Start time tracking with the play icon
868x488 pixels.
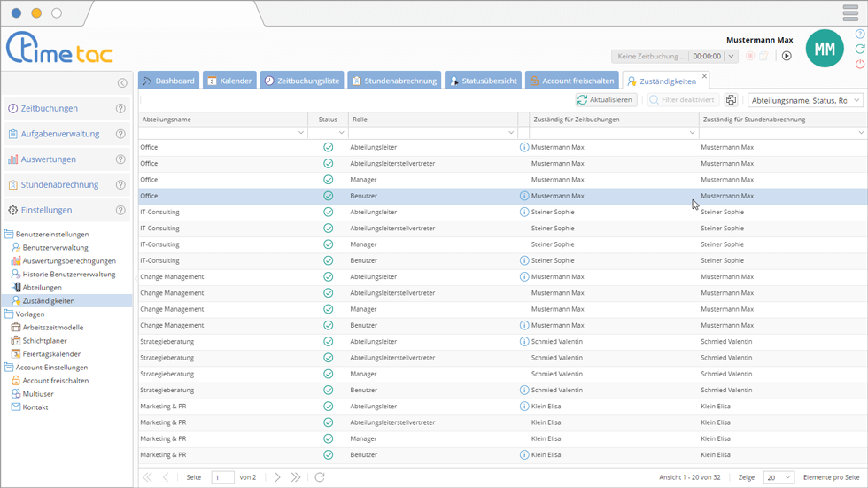point(787,56)
